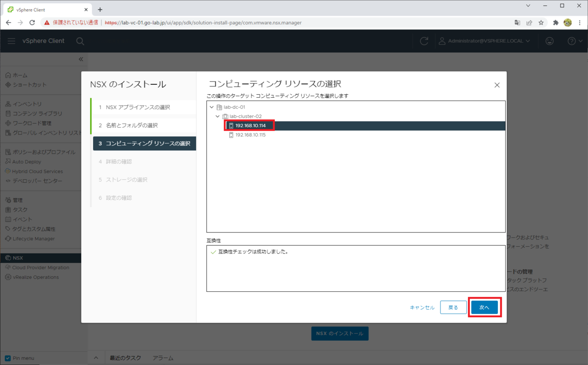Go to step 2 name and folder selection
This screenshot has height=365, width=588.
(143, 125)
